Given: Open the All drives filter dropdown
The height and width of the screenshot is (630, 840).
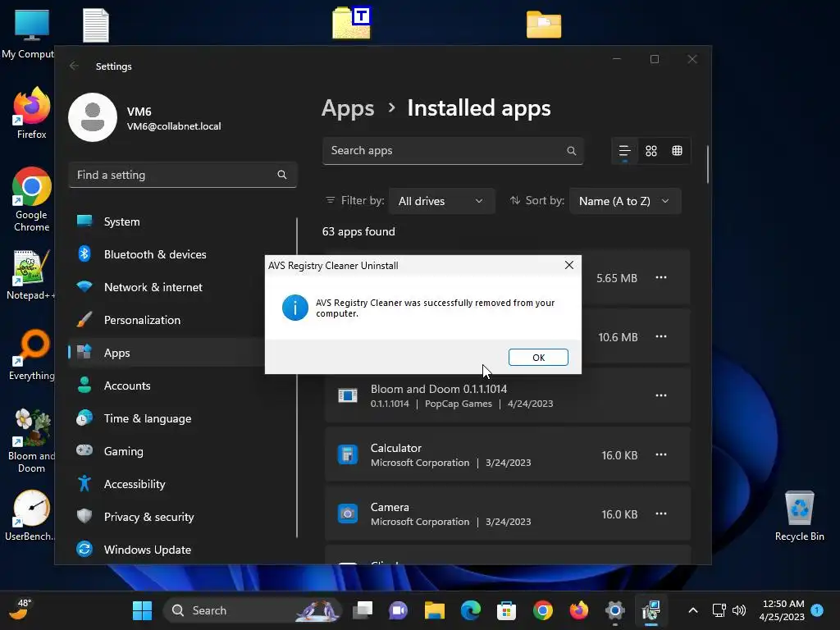Looking at the screenshot, I should (x=441, y=201).
